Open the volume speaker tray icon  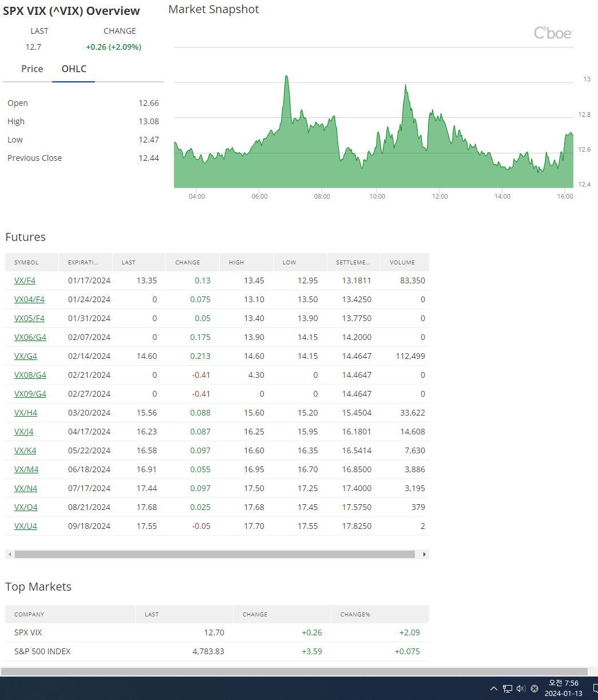pos(521,689)
